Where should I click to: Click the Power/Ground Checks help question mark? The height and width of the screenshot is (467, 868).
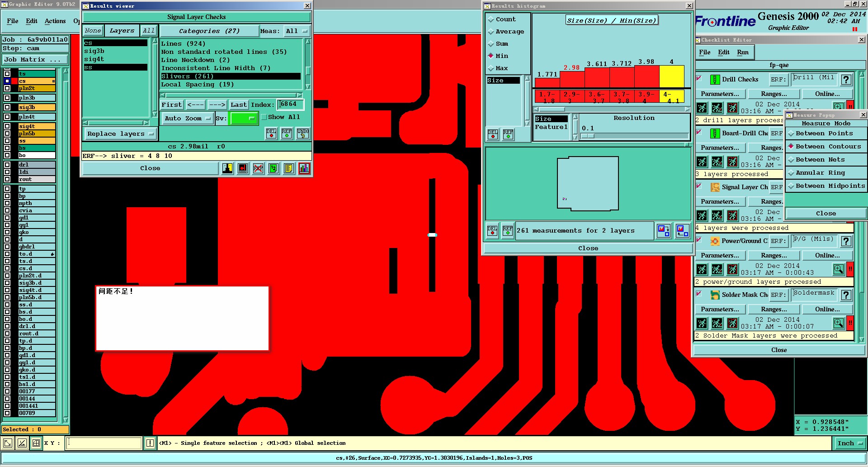pyautogui.click(x=846, y=241)
